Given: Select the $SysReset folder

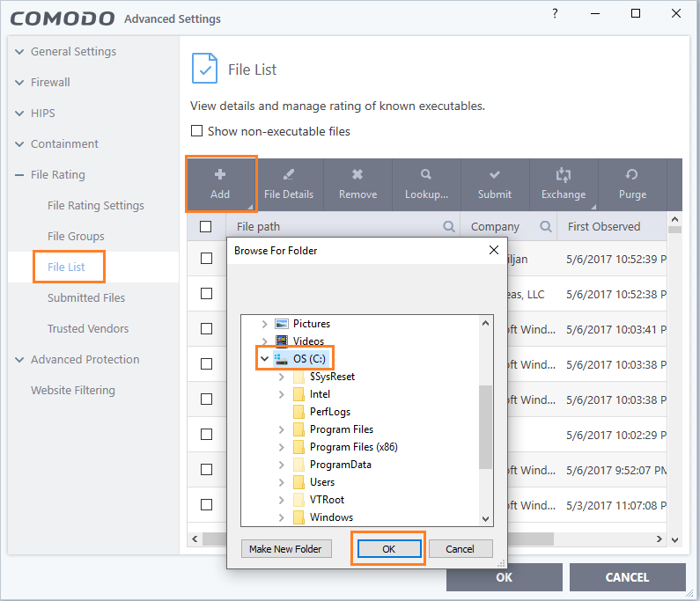Looking at the screenshot, I should coord(332,377).
